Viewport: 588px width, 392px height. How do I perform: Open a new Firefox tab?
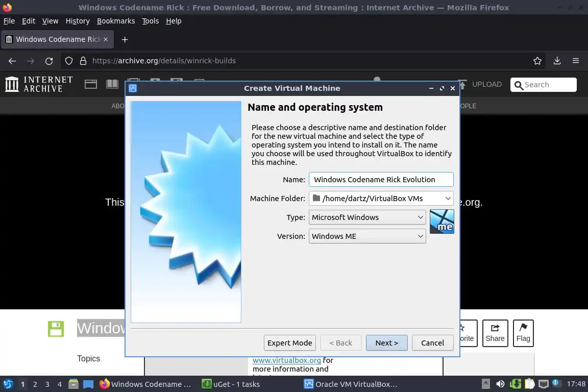pyautogui.click(x=125, y=39)
